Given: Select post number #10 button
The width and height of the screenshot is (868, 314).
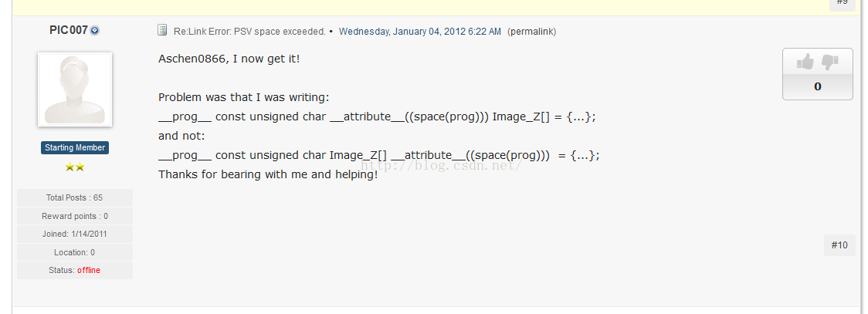Looking at the screenshot, I should [x=839, y=245].
